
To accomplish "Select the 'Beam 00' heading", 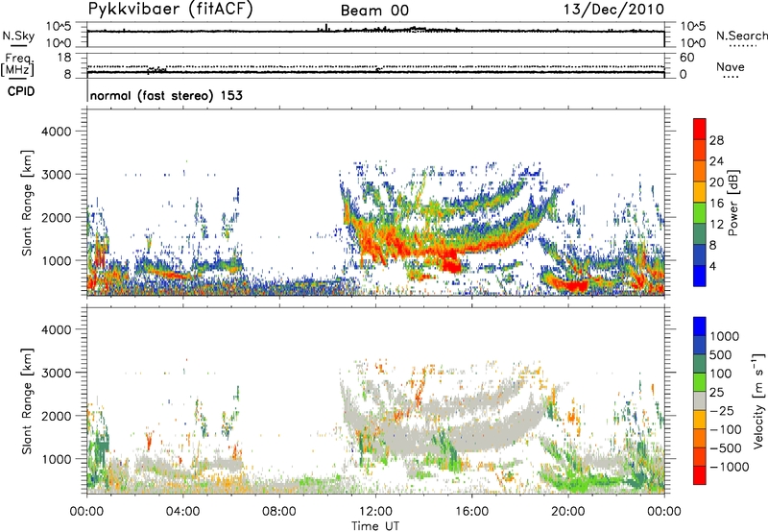I will pos(374,11).
